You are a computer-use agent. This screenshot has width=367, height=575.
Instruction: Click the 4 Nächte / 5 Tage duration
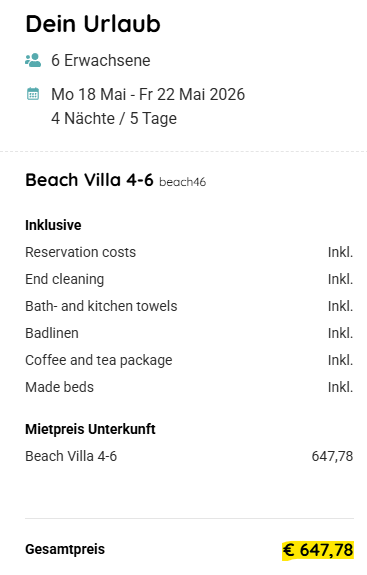click(114, 118)
